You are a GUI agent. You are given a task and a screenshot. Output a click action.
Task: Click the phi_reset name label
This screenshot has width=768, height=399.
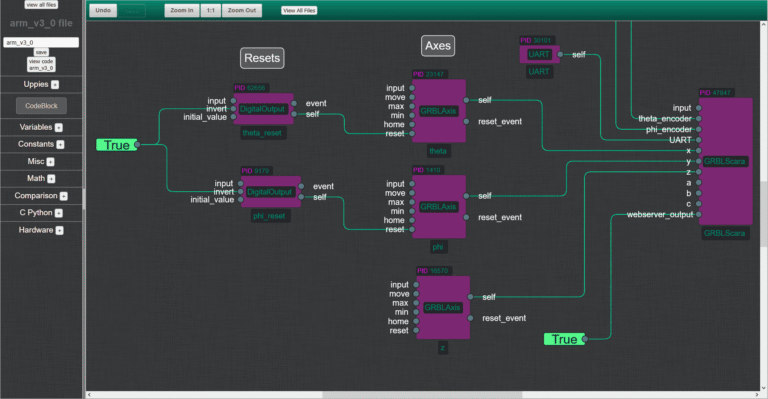[269, 216]
